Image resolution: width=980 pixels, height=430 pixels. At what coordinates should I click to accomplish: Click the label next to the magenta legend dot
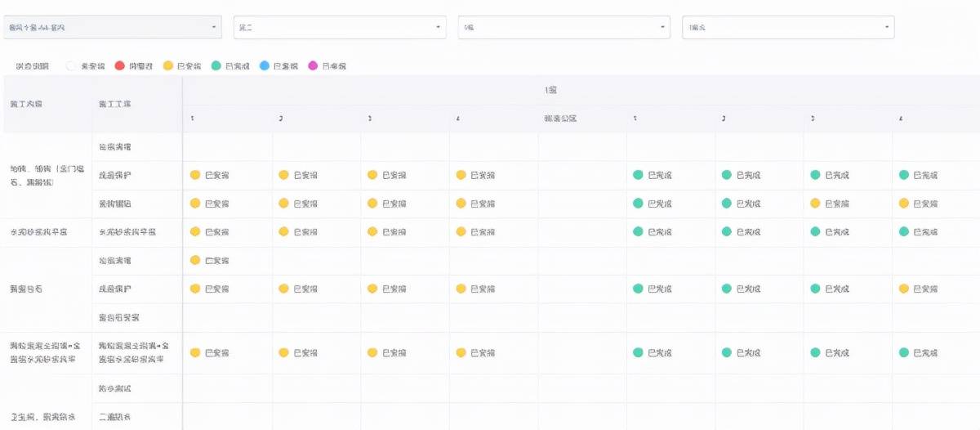click(x=334, y=65)
